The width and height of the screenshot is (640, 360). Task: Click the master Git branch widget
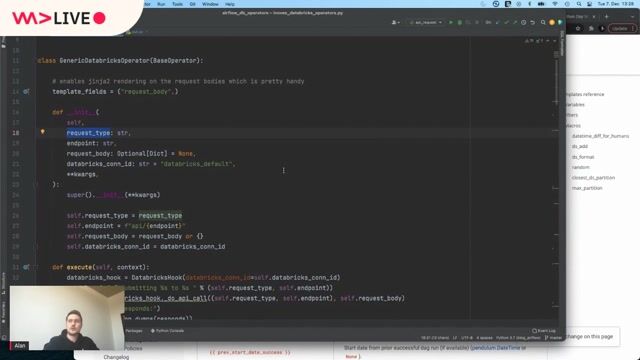(x=553, y=338)
